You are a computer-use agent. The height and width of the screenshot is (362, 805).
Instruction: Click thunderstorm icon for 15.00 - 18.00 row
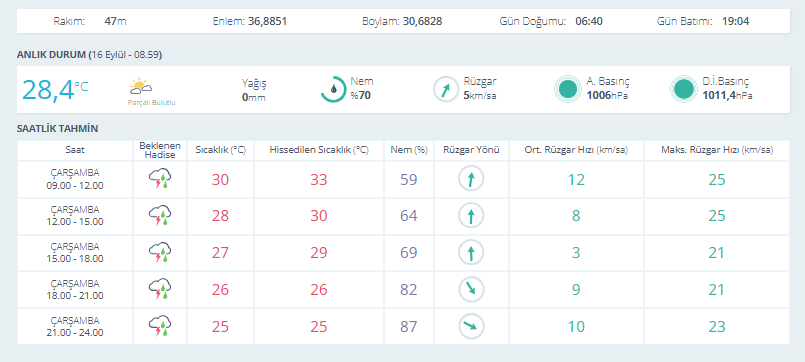click(160, 253)
